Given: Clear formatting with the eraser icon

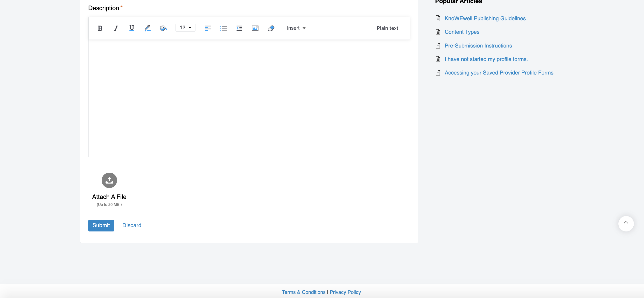Looking at the screenshot, I should coord(271,28).
